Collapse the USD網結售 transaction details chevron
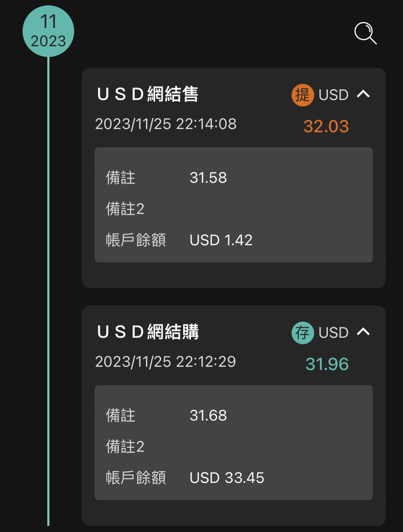This screenshot has height=532, width=403. [x=363, y=94]
